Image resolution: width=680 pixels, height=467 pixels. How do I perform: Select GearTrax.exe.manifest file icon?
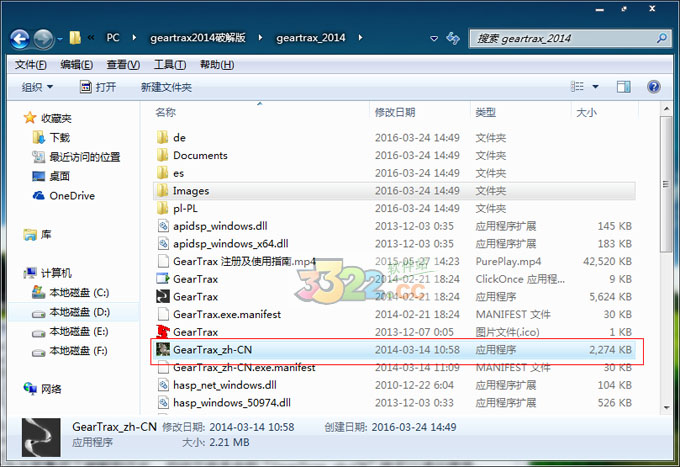click(x=163, y=314)
